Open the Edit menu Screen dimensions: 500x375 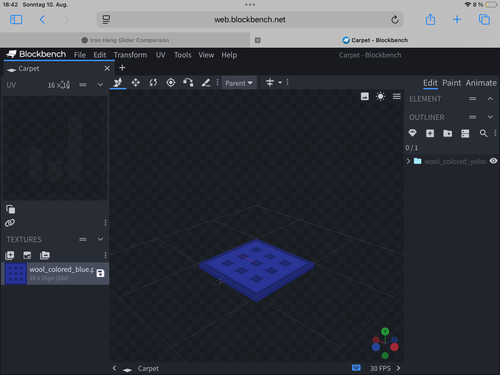pos(100,55)
